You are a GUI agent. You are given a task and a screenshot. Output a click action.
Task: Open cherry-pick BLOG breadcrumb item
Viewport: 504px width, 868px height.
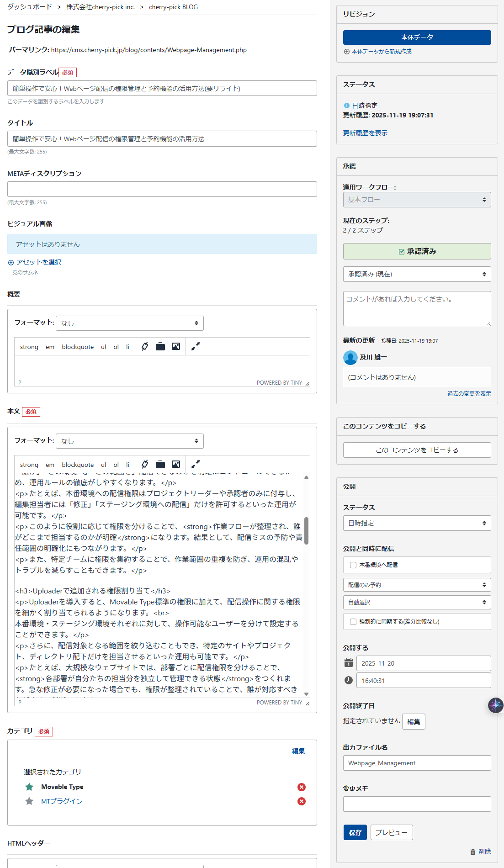[173, 7]
